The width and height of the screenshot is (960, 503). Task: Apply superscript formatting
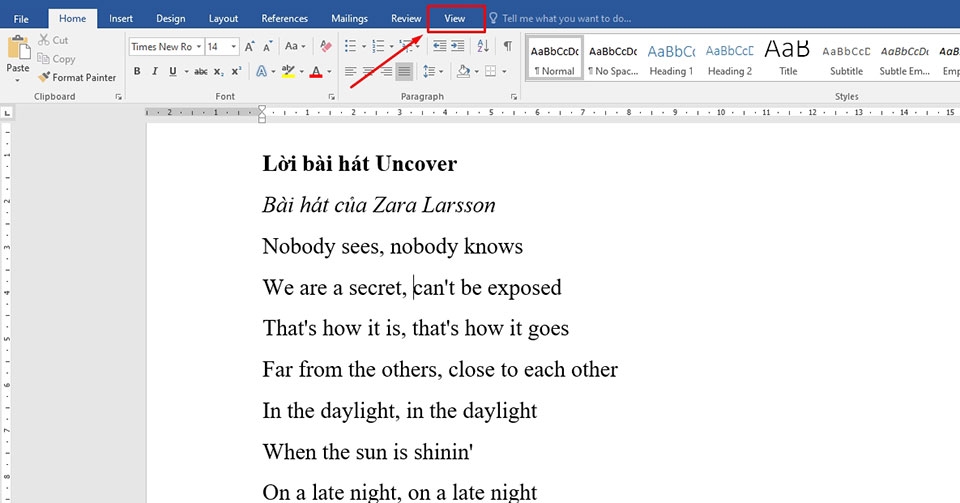[236, 72]
